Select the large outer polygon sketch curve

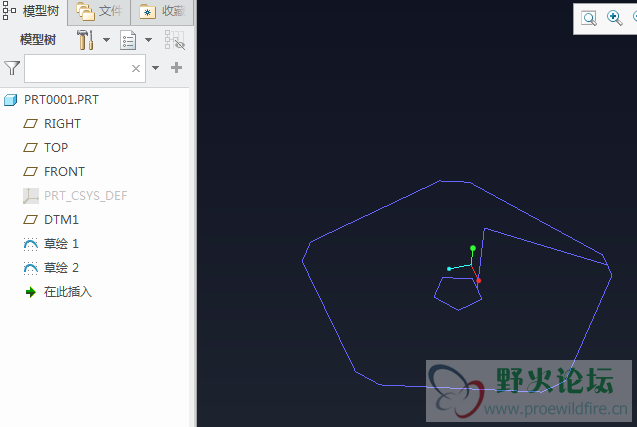click(x=376, y=210)
